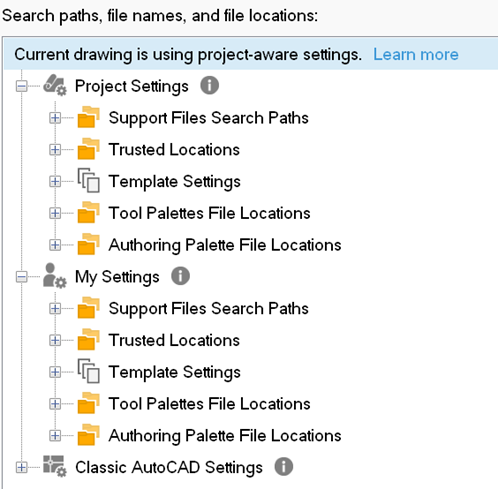Viewport: 498px width, 489px height.
Task: Click the Classic AutoCAD Settings icon
Action: click(x=55, y=466)
